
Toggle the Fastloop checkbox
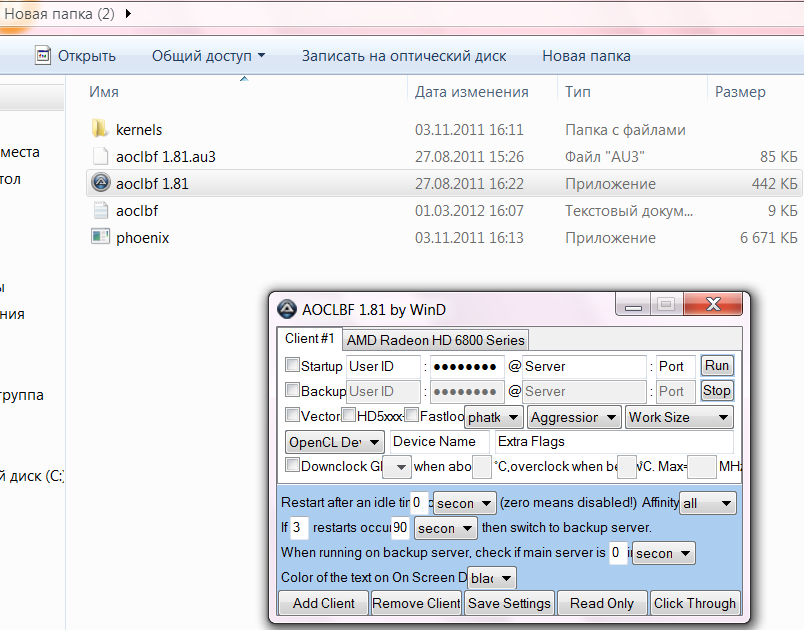tap(412, 414)
